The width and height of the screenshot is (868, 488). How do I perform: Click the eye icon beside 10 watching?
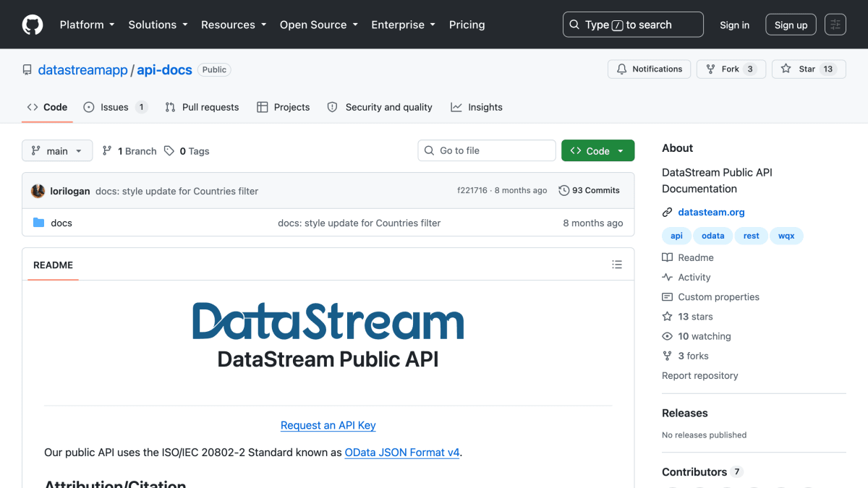667,336
